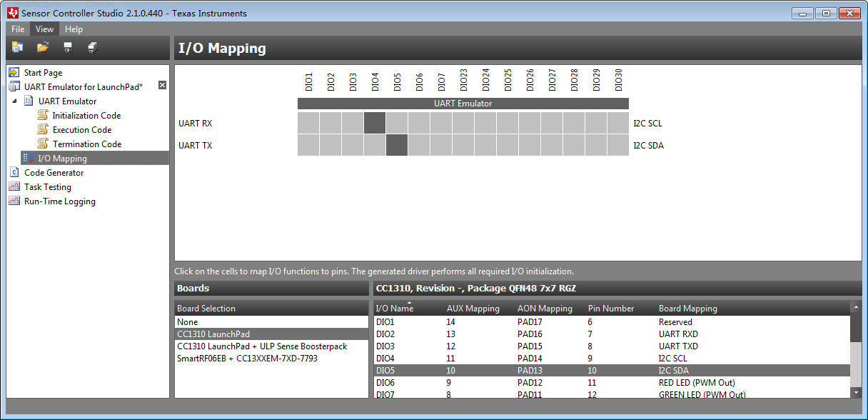Viewport: 868px width, 420px height.
Task: Map UART TX to DIO28 cell
Action: (574, 145)
